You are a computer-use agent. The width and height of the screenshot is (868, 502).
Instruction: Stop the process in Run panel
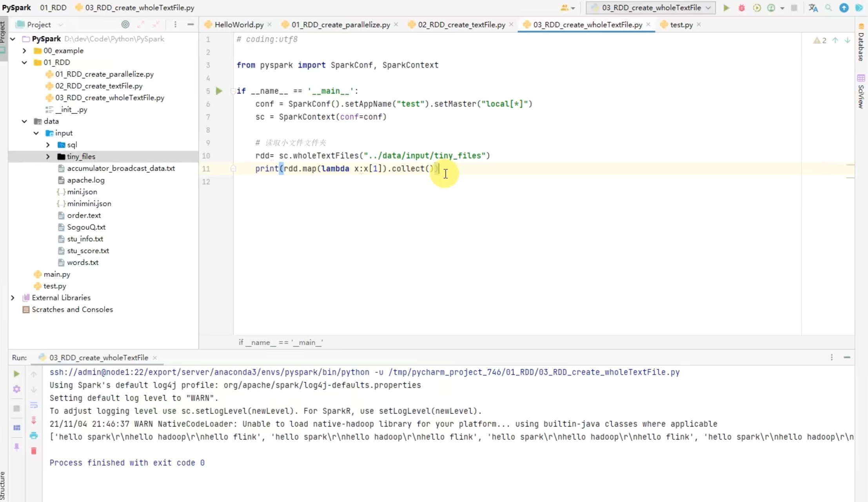[x=16, y=409]
